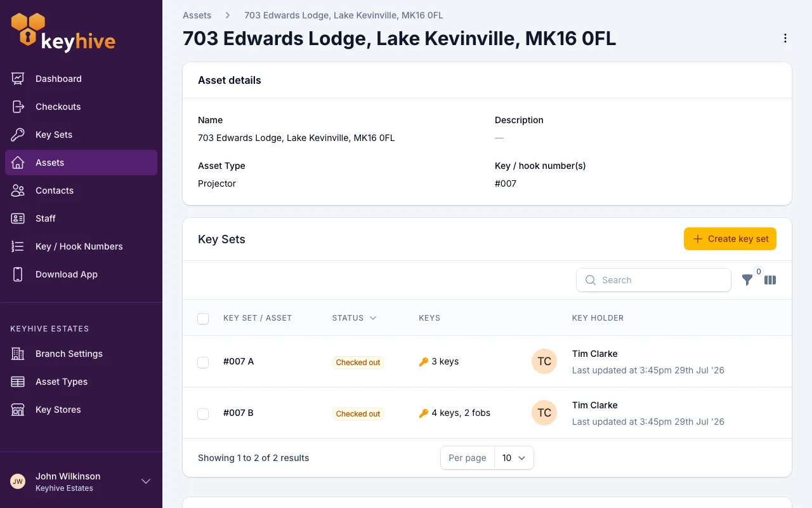Image resolution: width=812 pixels, height=508 pixels.
Task: Click the Key / Hook Numbers list icon
Action: pos(18,246)
